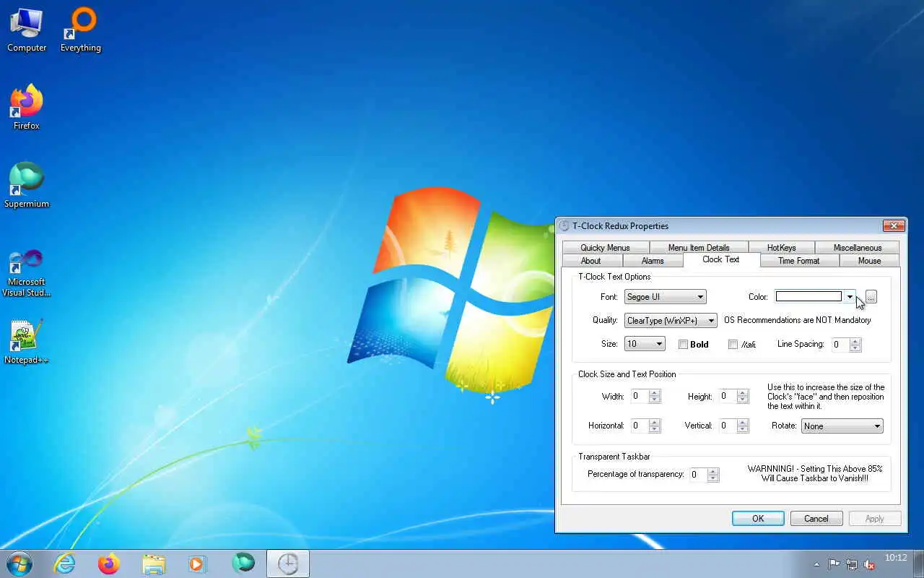The height and width of the screenshot is (578, 924).
Task: Open the Quality dropdown showing ClearType
Action: (671, 321)
